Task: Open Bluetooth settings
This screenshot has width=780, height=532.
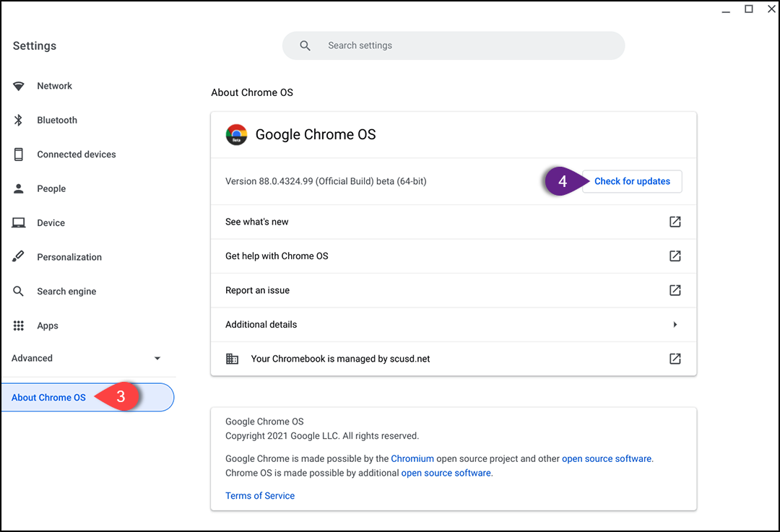Action: tap(57, 121)
